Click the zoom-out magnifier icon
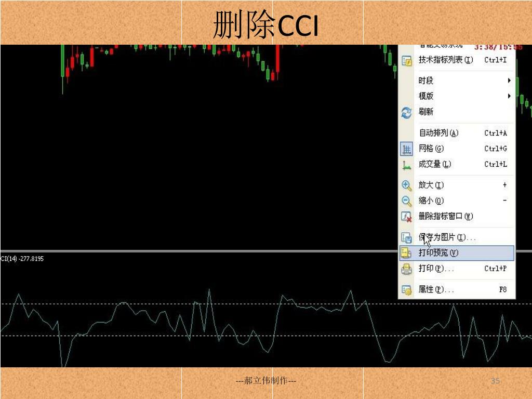532x399 pixels. click(x=406, y=201)
